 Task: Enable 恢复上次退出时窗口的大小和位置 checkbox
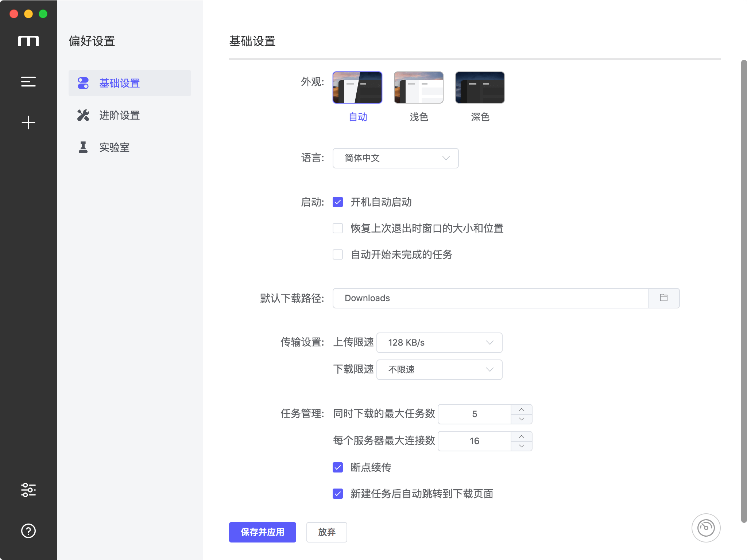[x=339, y=228]
